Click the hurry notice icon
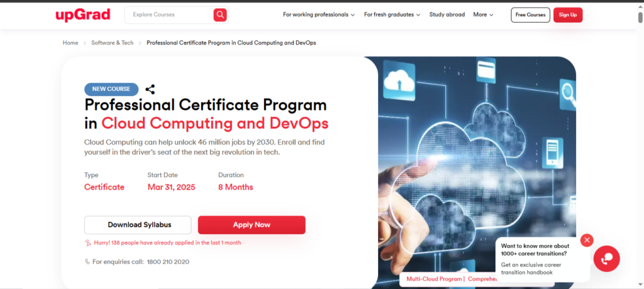644x289 pixels. tap(87, 243)
